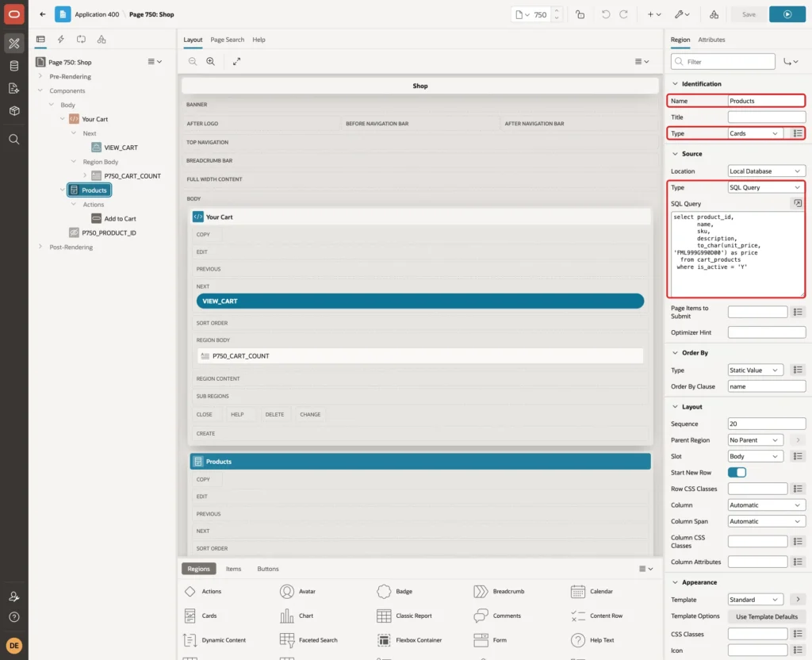The height and width of the screenshot is (660, 812).
Task: Zoom out the layout view
Action: (x=193, y=61)
